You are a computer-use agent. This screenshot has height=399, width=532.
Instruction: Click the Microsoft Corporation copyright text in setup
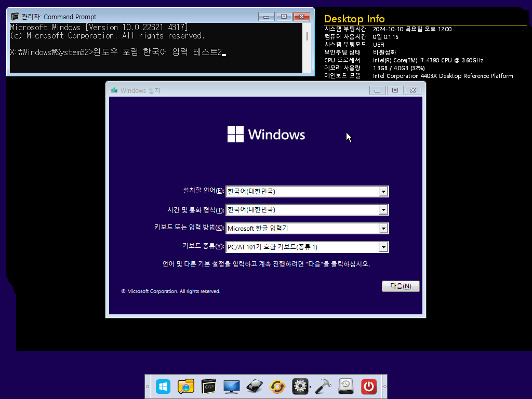pyautogui.click(x=171, y=291)
